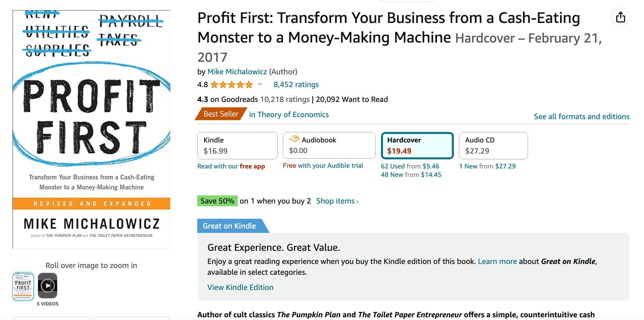Open 62 Used from $9.46 offers
The width and height of the screenshot is (644, 320).
(410, 166)
